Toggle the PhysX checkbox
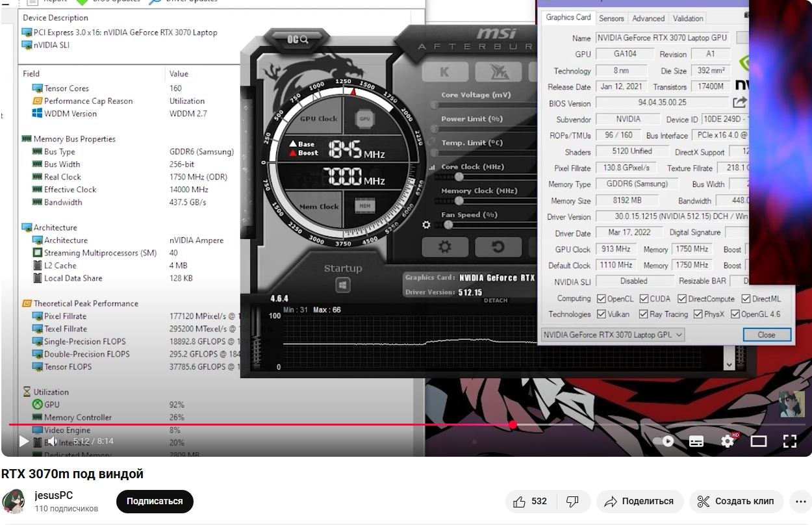Viewport: 812px width, 525px height. 698,314
